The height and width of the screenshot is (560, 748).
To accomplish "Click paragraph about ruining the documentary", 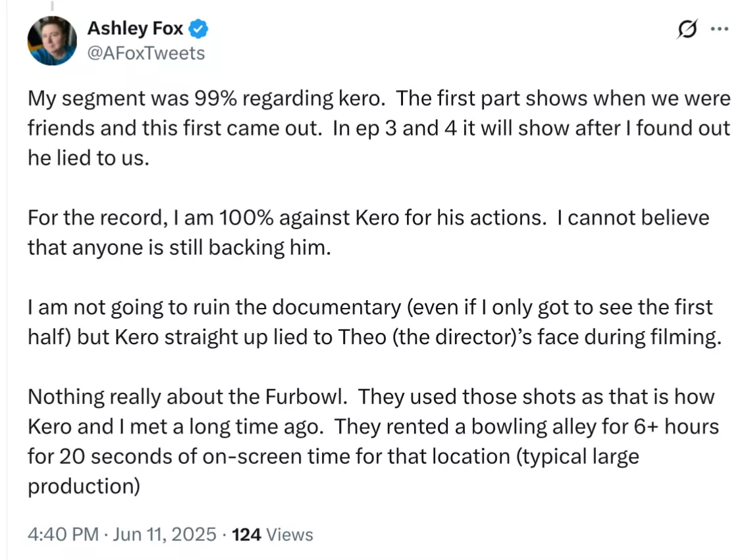I will pyautogui.click(x=375, y=322).
